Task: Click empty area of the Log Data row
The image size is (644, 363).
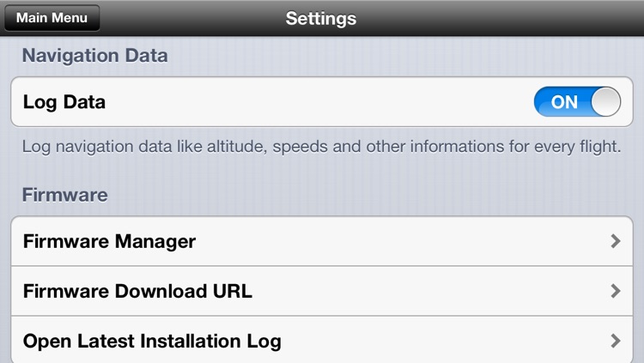Action: tap(320, 102)
